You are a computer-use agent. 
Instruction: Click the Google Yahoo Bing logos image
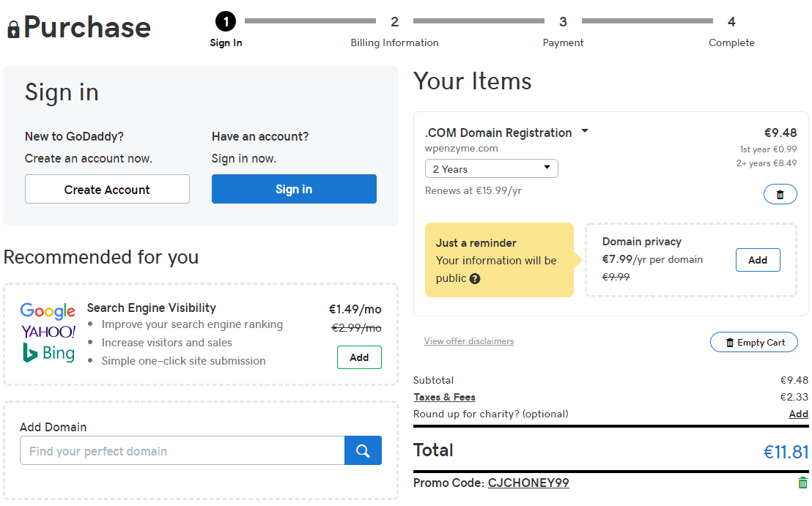(48, 332)
